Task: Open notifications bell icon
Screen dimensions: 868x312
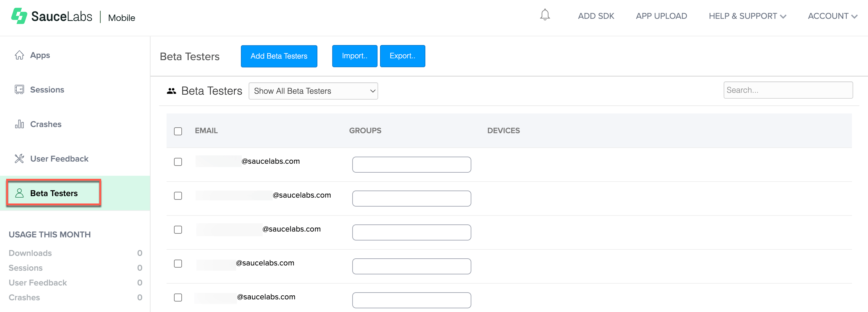Action: pyautogui.click(x=544, y=15)
